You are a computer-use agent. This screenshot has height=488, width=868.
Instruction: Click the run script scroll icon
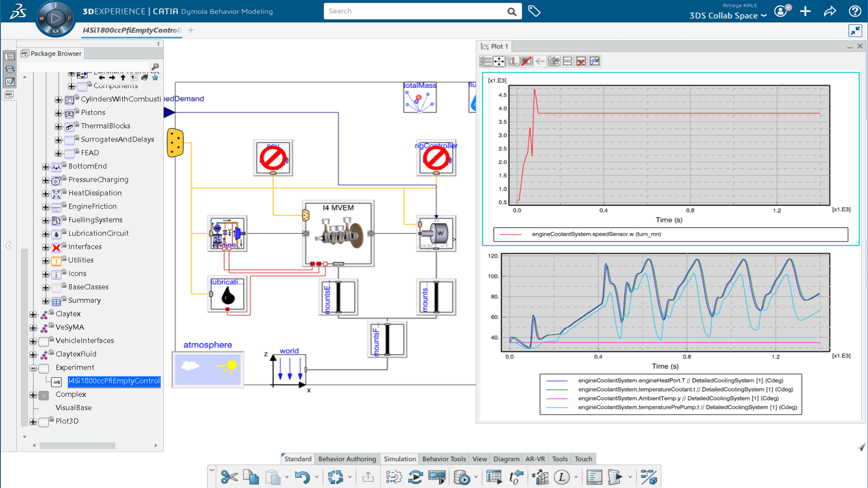(x=615, y=477)
